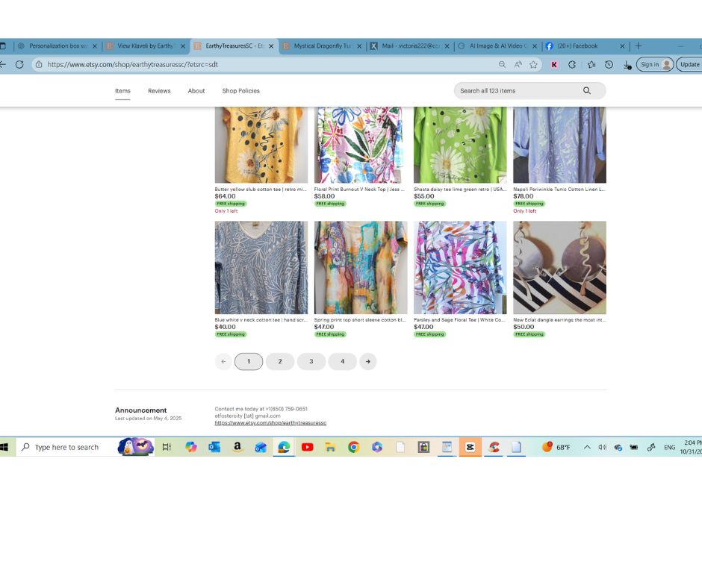Screen dimensions: 702x588
Task: Switch to (20+) Facebook tab
Action: click(585, 46)
